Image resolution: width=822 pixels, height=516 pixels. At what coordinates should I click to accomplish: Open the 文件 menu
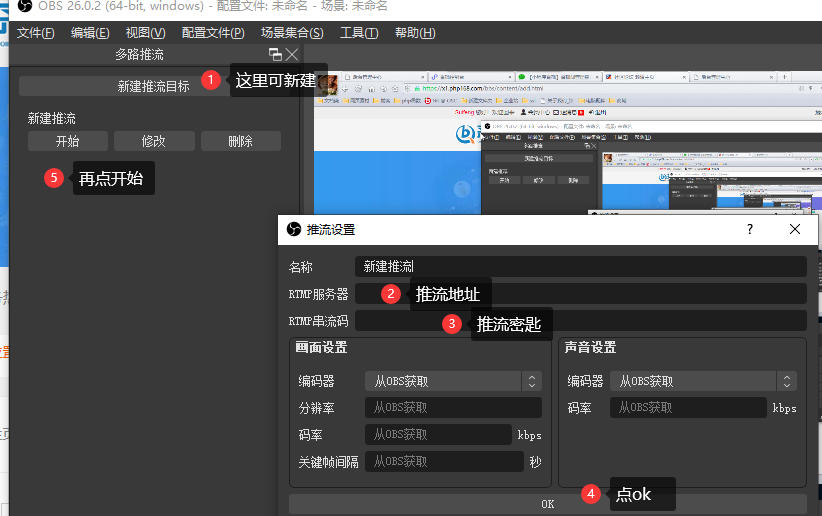tap(36, 33)
